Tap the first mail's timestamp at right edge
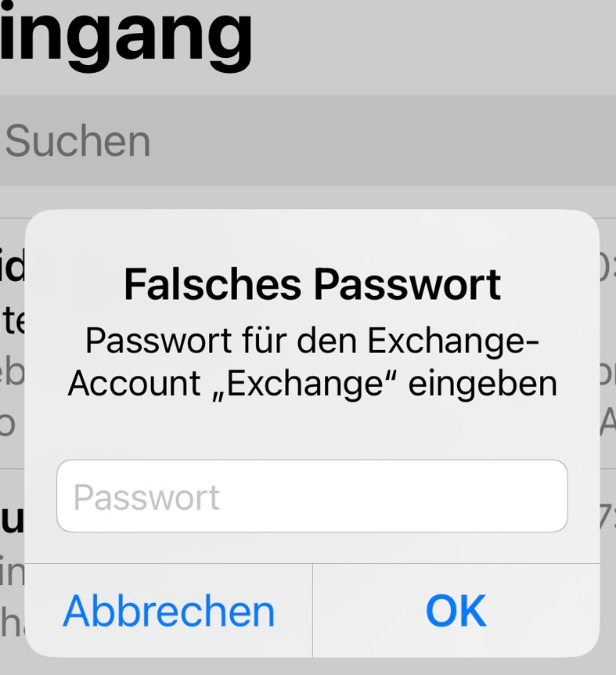This screenshot has width=616, height=675. (608, 268)
